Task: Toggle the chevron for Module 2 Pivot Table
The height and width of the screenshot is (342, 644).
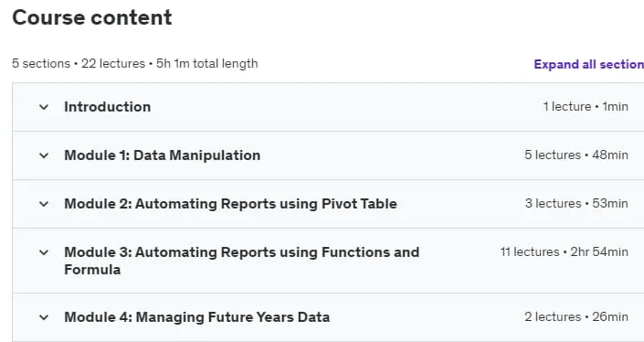Action: coord(44,204)
